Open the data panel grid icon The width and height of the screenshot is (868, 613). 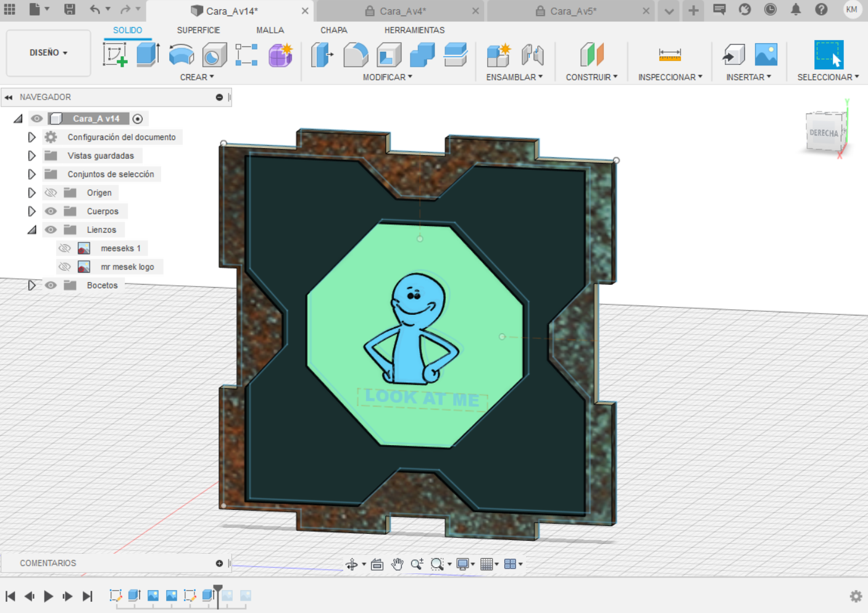(x=10, y=9)
